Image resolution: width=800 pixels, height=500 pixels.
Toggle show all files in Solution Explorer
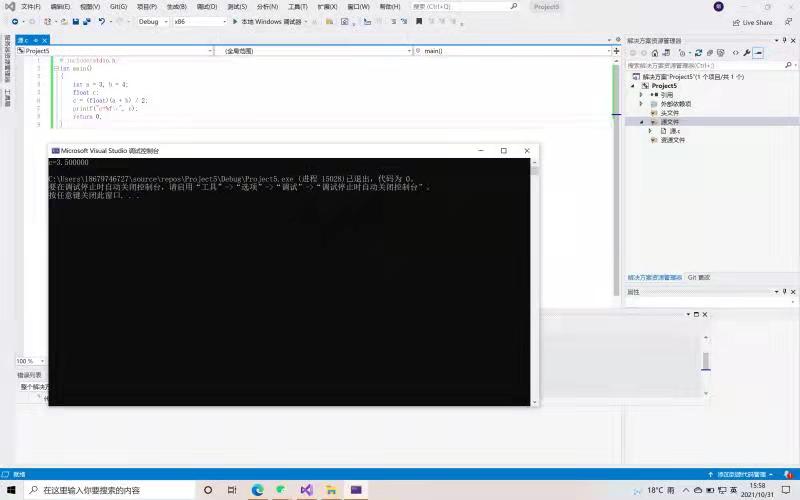721,53
